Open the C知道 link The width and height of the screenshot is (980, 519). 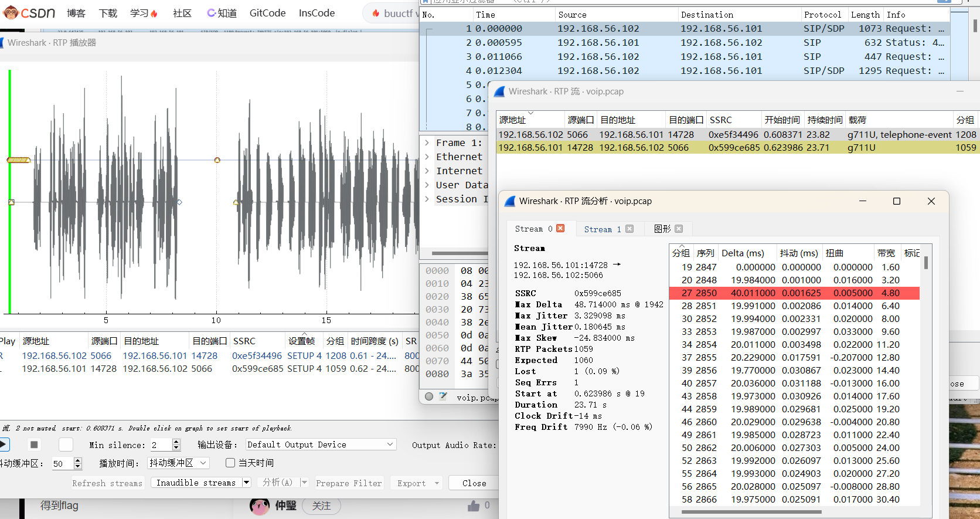point(222,13)
